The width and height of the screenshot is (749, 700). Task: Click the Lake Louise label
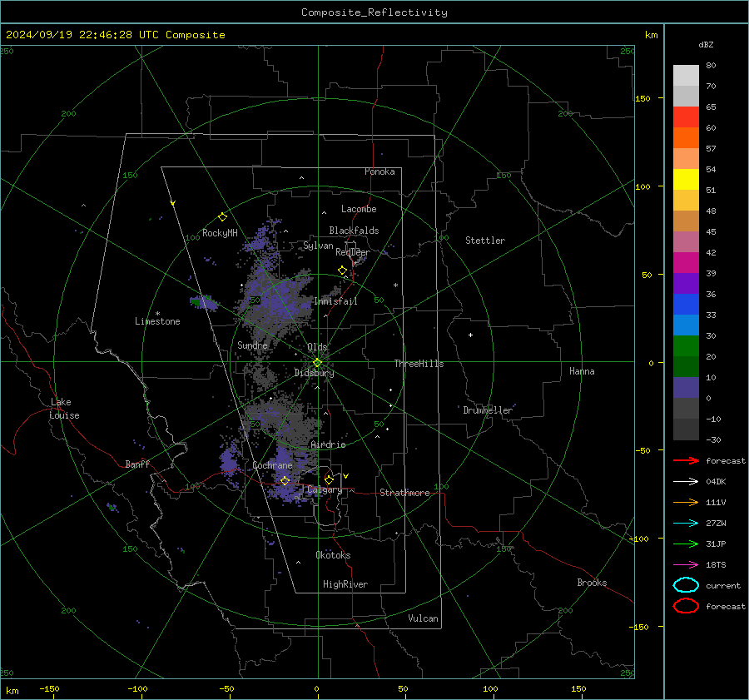coord(64,409)
